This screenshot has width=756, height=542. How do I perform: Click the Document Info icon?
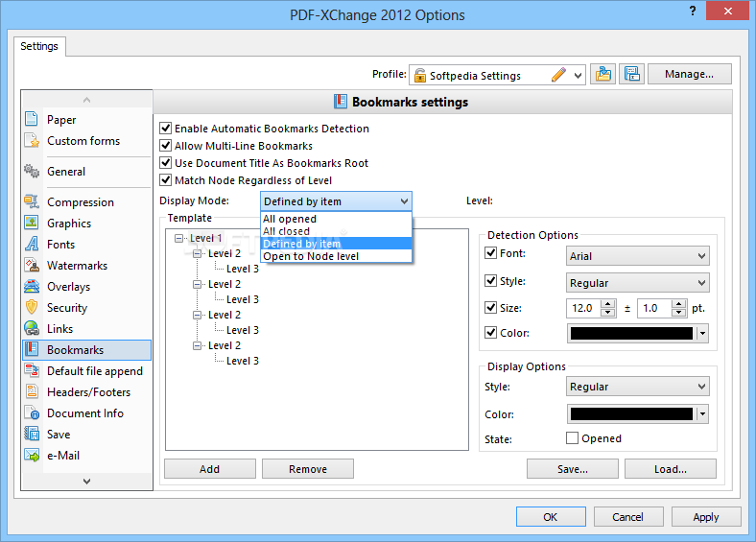(x=32, y=412)
